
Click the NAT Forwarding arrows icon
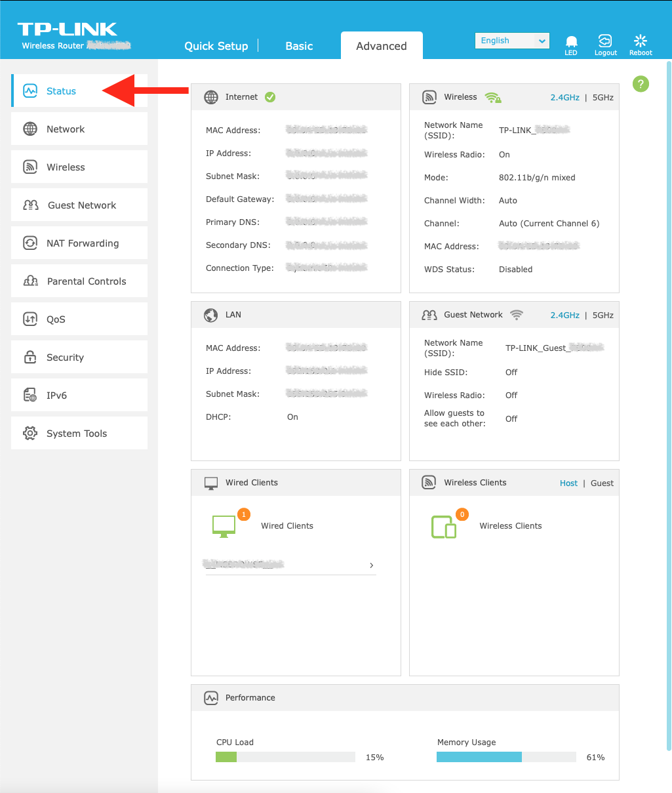[x=30, y=243]
